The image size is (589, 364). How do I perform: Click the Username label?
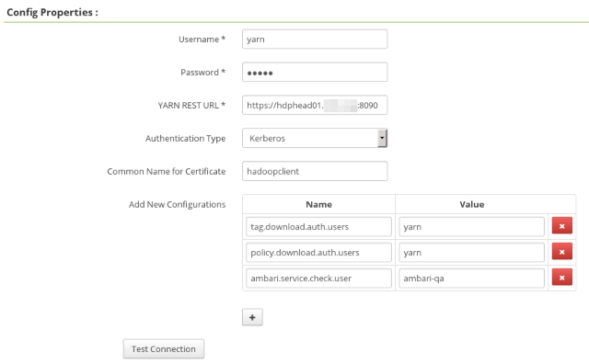coord(202,40)
